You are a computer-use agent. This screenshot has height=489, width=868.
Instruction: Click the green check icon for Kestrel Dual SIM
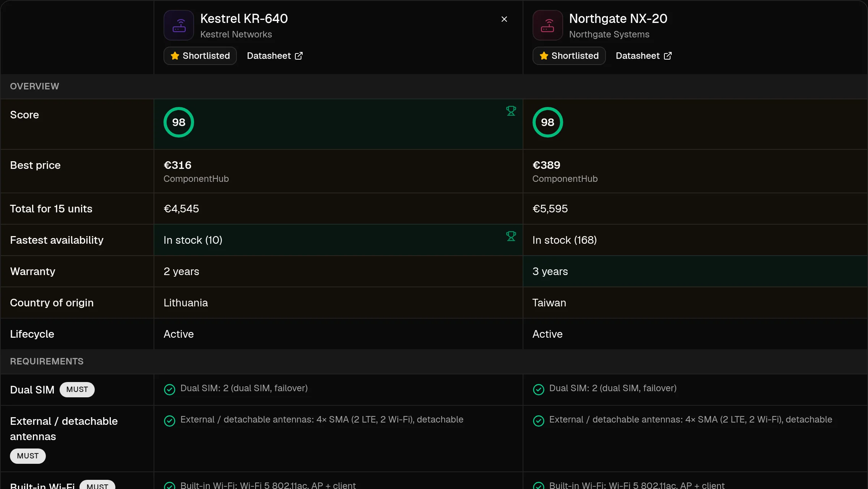pos(170,389)
